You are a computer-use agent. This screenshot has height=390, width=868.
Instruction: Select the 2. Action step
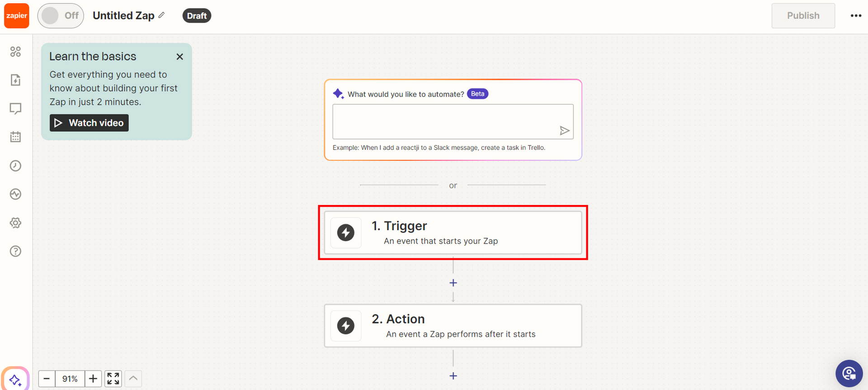click(x=453, y=326)
